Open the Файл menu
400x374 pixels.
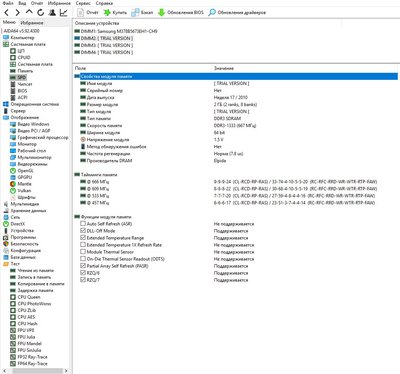coord(8,3)
